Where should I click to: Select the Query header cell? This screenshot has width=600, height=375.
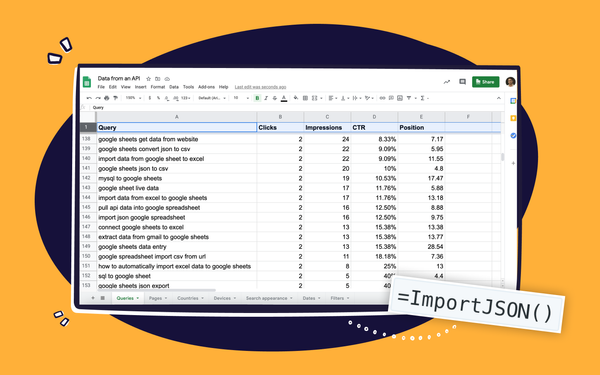click(x=176, y=127)
